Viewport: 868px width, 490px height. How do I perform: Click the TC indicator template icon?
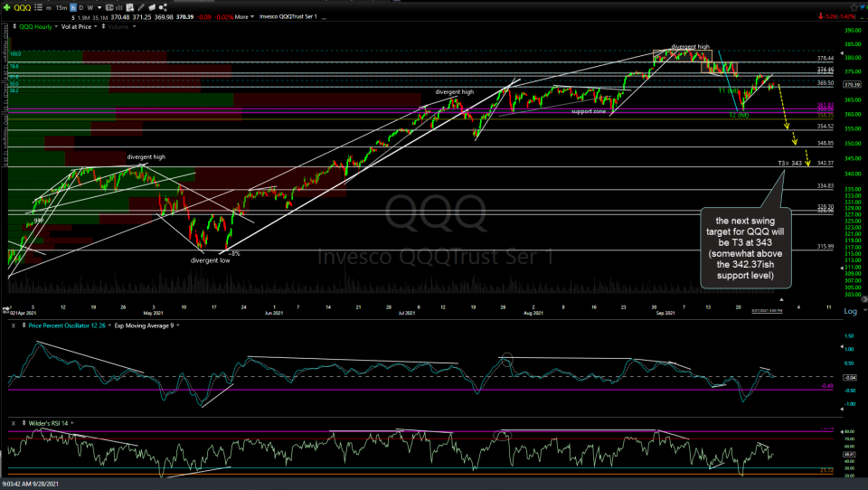(x=109, y=8)
